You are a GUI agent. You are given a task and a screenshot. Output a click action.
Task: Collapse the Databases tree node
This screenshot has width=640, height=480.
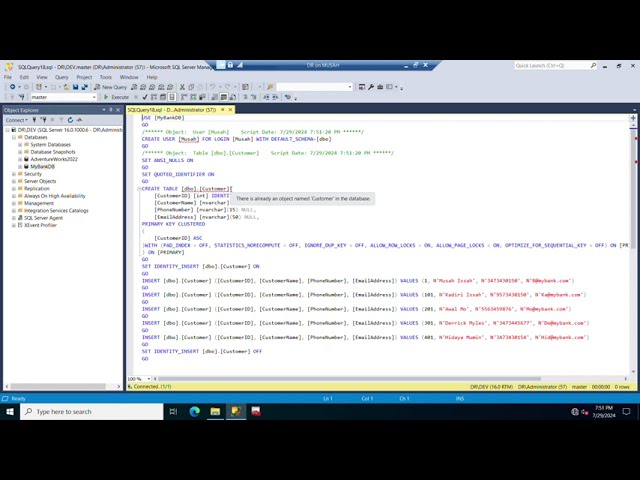[x=14, y=137]
